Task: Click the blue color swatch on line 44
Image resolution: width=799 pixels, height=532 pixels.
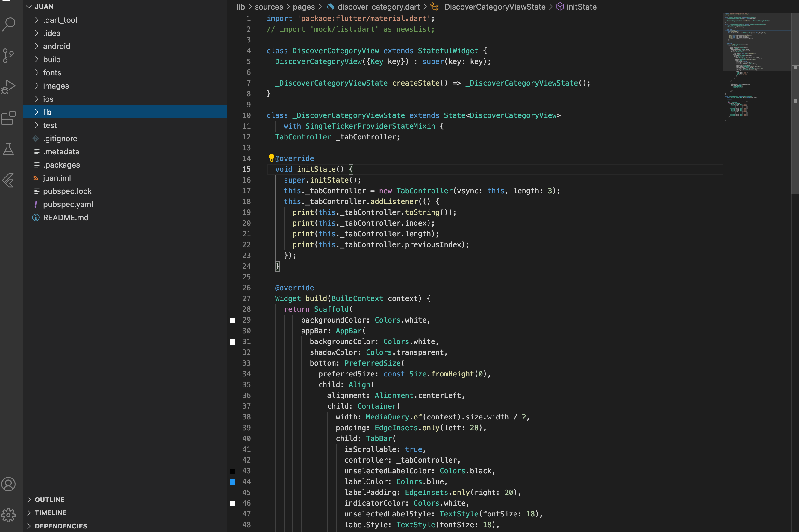Action: (233, 482)
